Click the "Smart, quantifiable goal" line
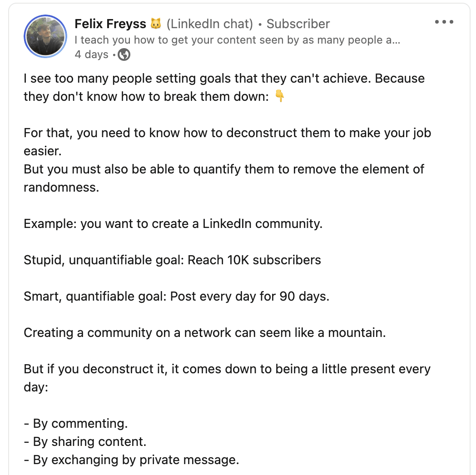The image size is (476, 475). (176, 296)
